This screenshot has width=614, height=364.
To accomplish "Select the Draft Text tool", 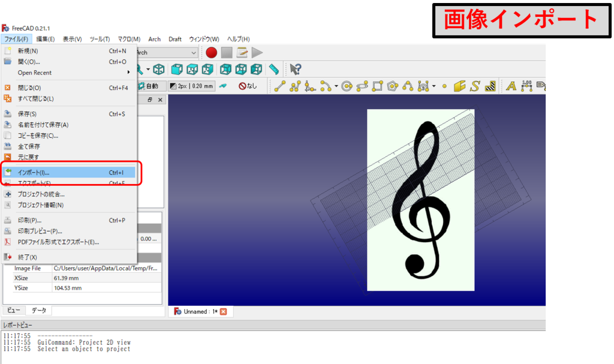I will click(x=511, y=86).
